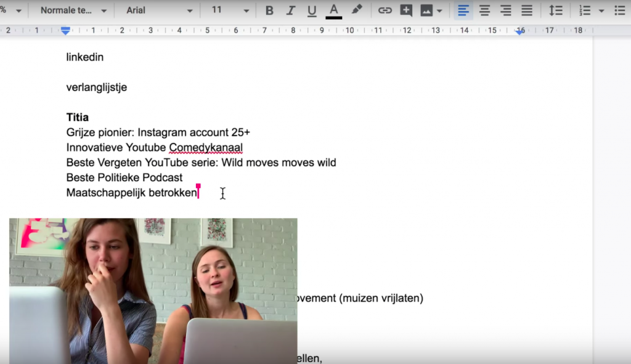Apply a numbered list
The image size is (631, 364).
585,10
